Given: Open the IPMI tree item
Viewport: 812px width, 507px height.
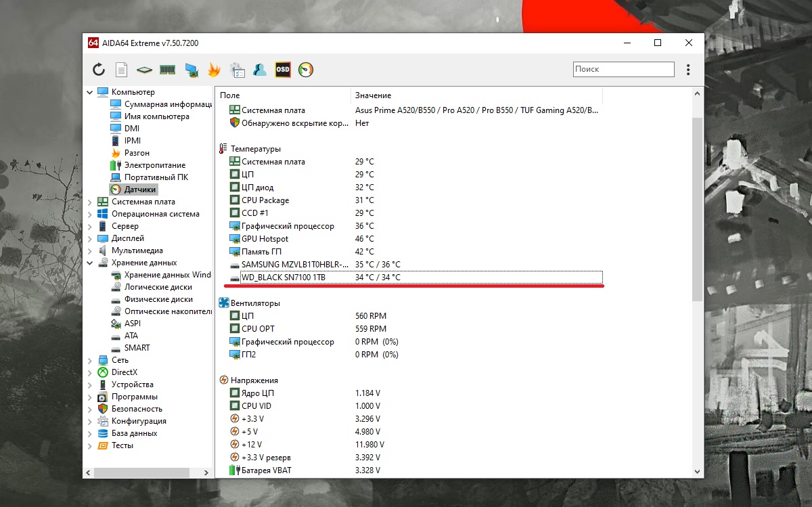Looking at the screenshot, I should tap(125, 141).
